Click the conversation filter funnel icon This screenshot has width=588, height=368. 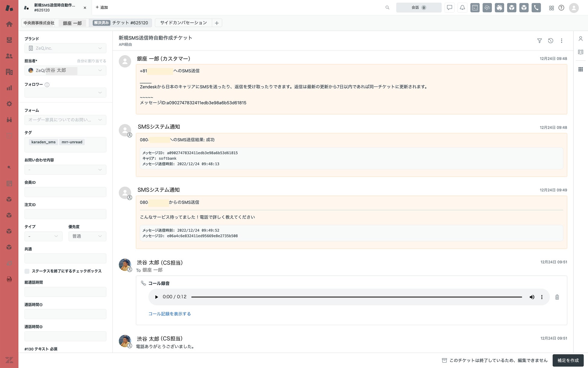[x=539, y=41]
